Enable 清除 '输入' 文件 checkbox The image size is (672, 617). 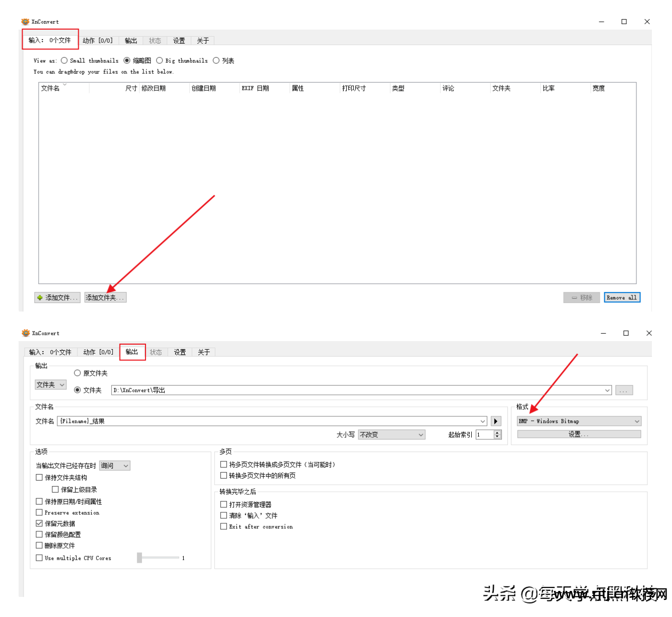pyautogui.click(x=224, y=515)
